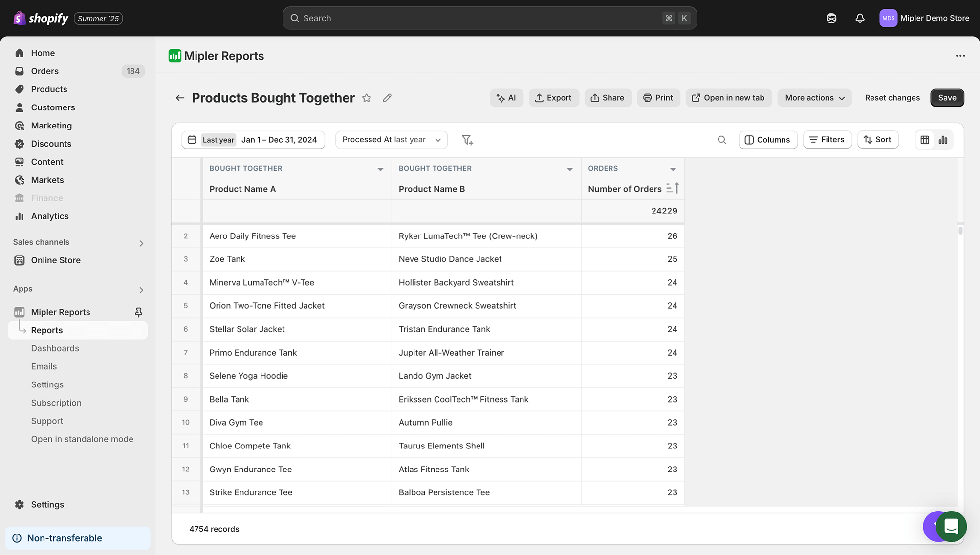Click the Save button

(x=947, y=98)
